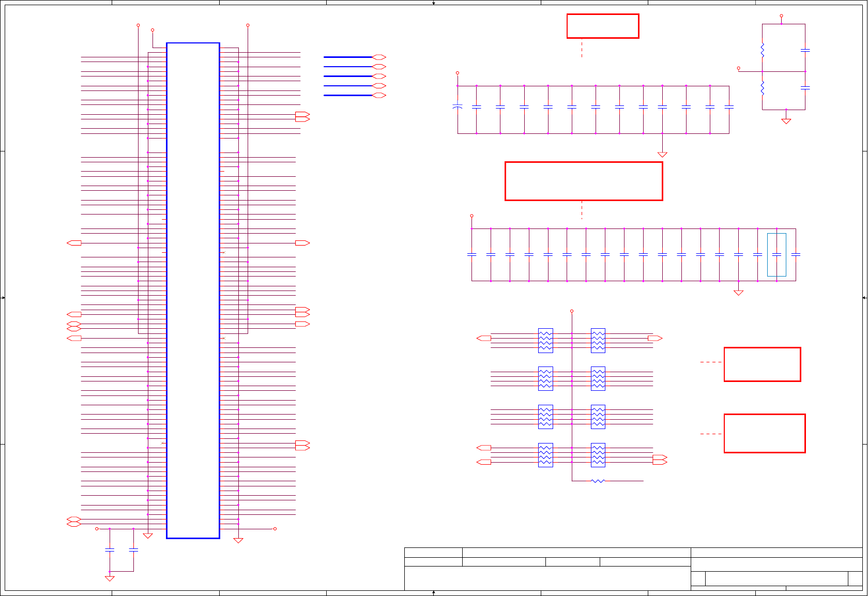868x596 pixels.
Task: Click the ground symbol at the bottom-left corner
Action: tap(110, 578)
